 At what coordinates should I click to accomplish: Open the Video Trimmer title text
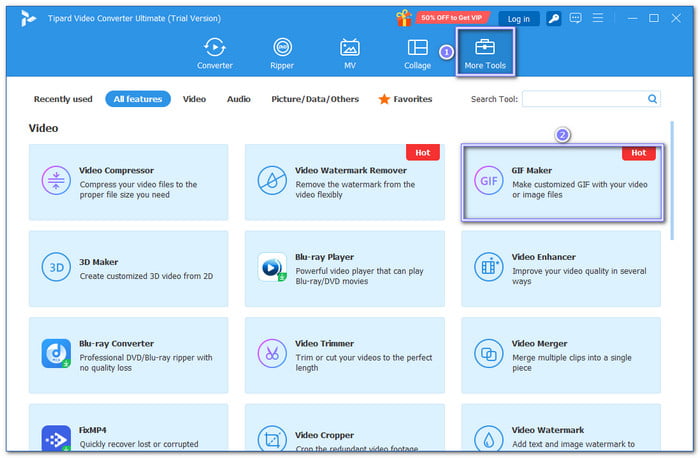(325, 344)
